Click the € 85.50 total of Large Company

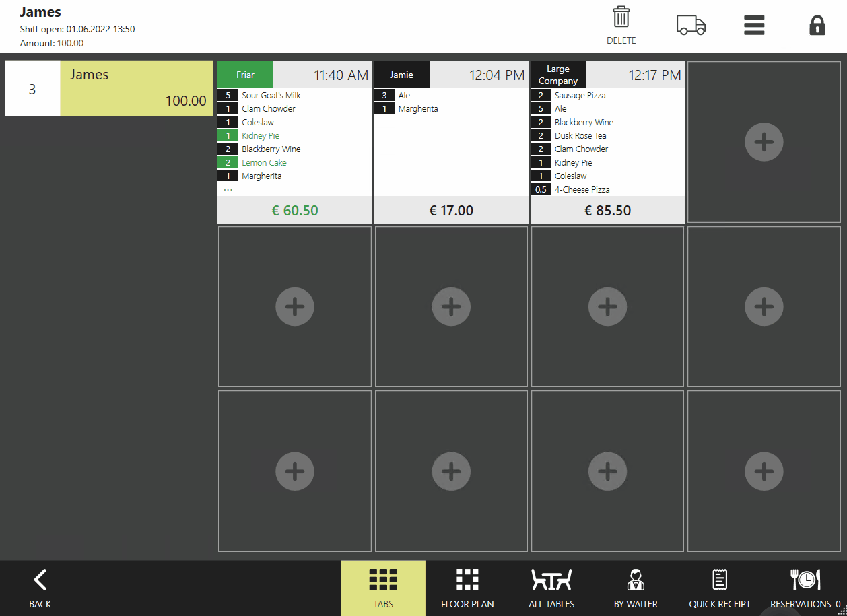coord(607,211)
